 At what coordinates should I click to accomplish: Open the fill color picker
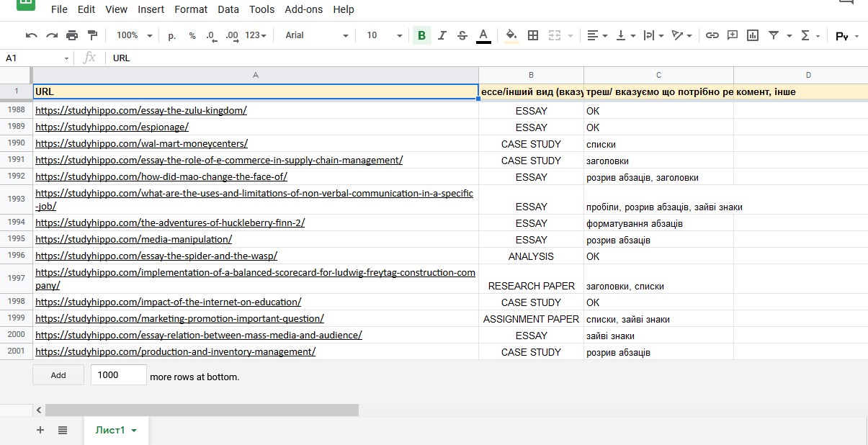(511, 35)
